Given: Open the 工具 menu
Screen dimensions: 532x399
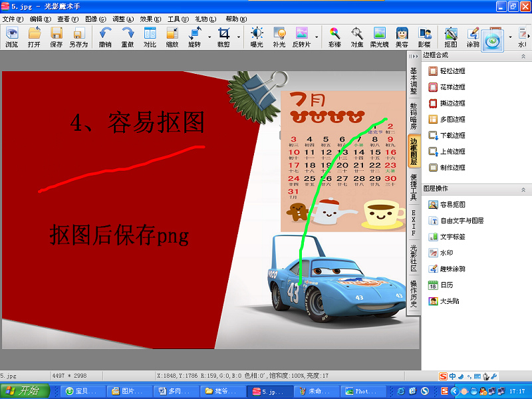Looking at the screenshot, I should (178, 19).
